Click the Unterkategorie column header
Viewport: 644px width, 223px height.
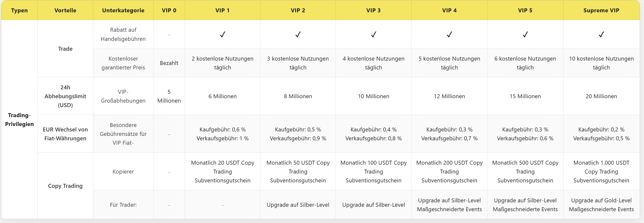tap(123, 10)
